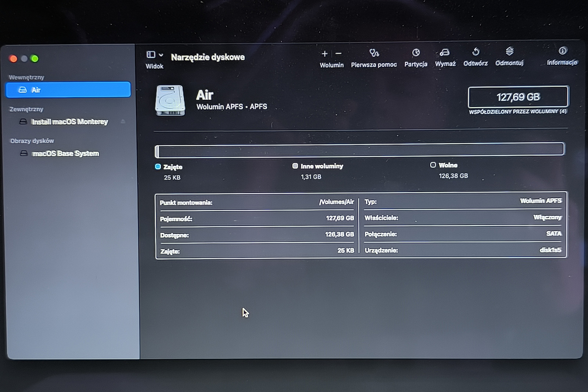Select Install macOS Monterey external disk

pos(69,122)
